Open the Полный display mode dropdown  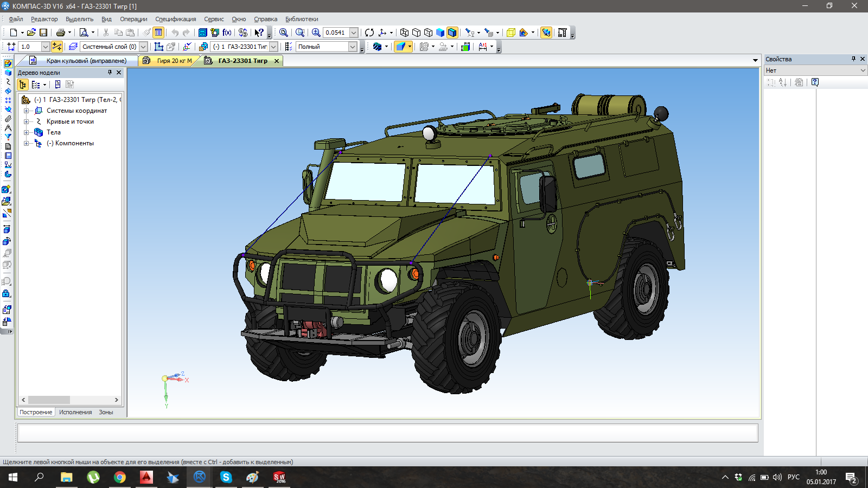point(353,47)
